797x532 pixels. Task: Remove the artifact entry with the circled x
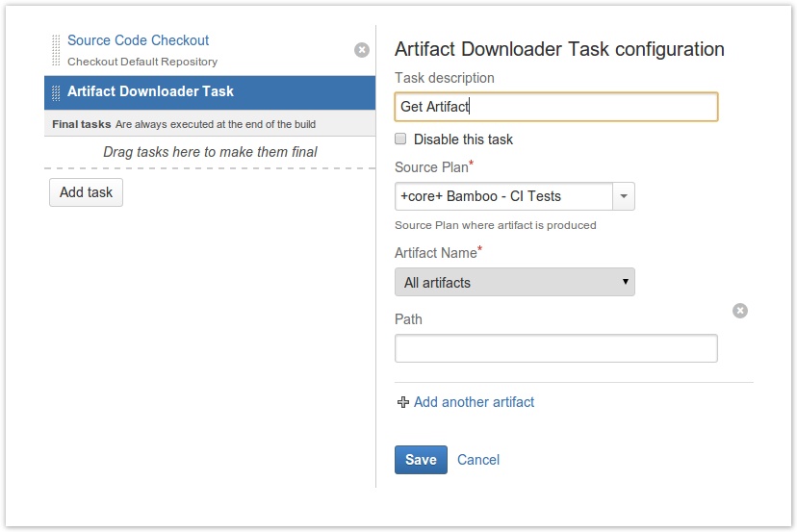tap(739, 311)
